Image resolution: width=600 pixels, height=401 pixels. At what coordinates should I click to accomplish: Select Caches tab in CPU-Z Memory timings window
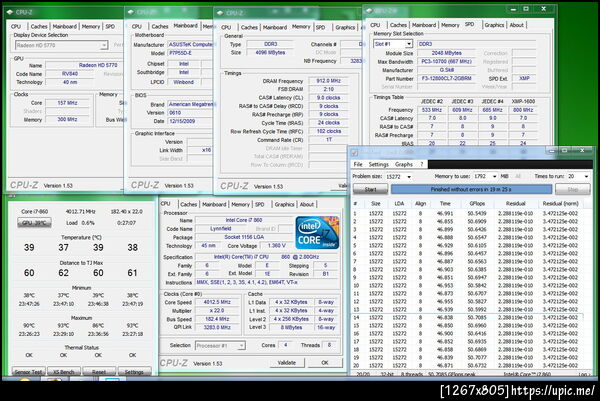[249, 27]
